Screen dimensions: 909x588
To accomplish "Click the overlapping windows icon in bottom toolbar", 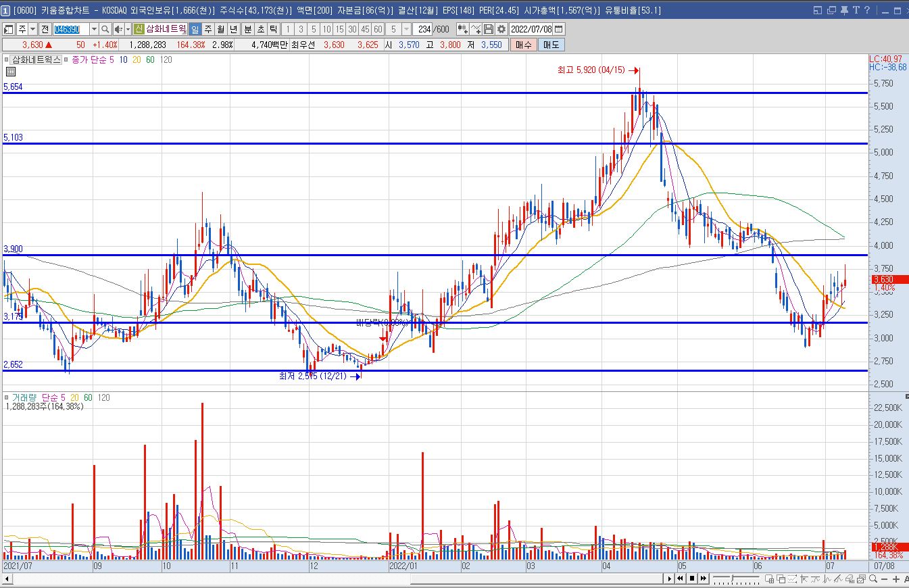I will click(x=781, y=579).
